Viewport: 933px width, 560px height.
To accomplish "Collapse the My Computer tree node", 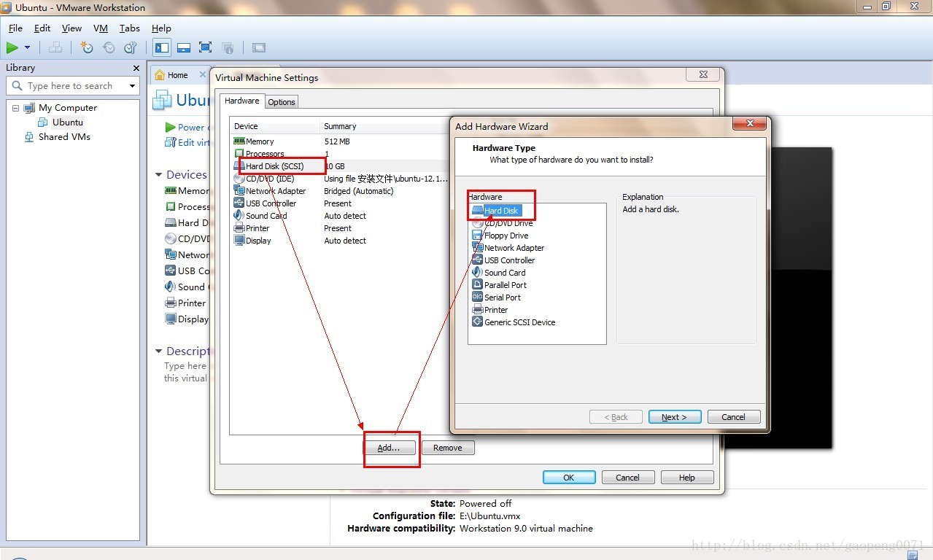I will click(x=15, y=108).
